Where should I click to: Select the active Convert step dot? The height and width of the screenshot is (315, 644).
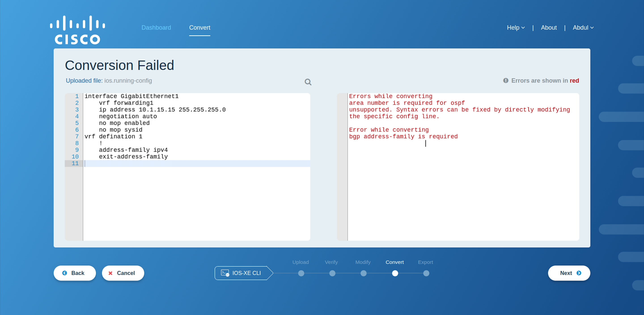click(x=395, y=273)
